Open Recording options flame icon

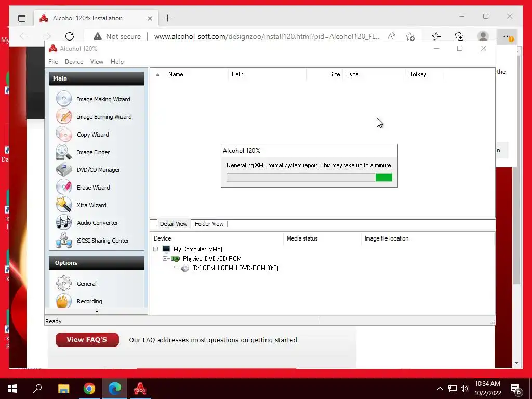click(x=64, y=301)
